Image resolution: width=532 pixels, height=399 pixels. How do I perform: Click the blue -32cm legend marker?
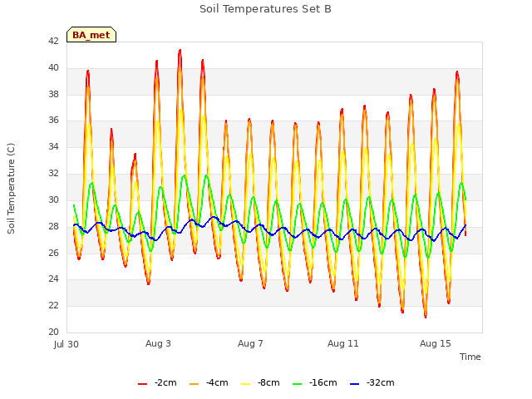(x=354, y=384)
